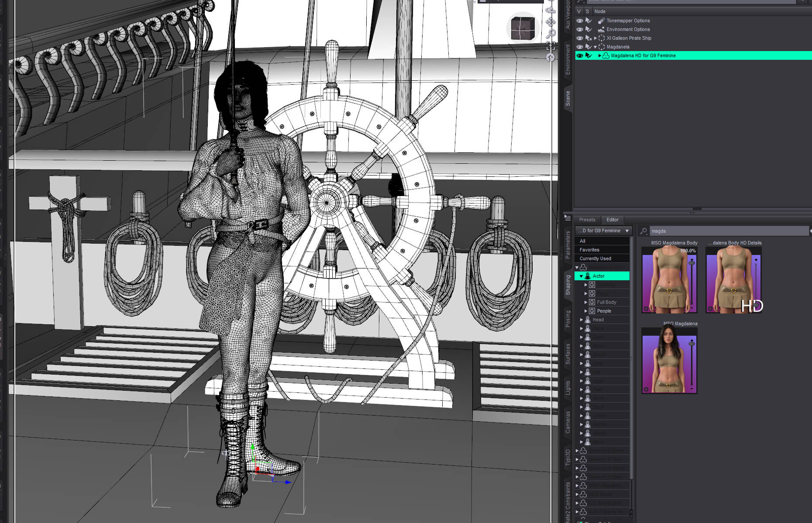Open the Cameras side tab
This screenshot has width=812, height=523.
click(x=568, y=422)
